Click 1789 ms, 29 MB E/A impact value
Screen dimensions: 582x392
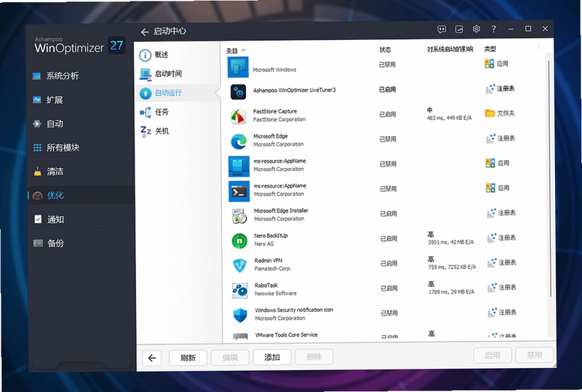point(451,292)
